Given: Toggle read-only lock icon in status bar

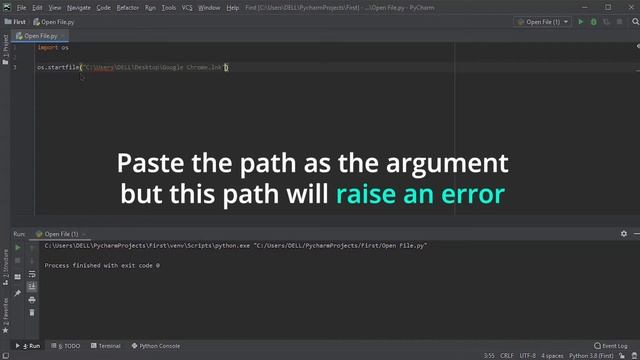Looking at the screenshot, I should (x=622, y=356).
